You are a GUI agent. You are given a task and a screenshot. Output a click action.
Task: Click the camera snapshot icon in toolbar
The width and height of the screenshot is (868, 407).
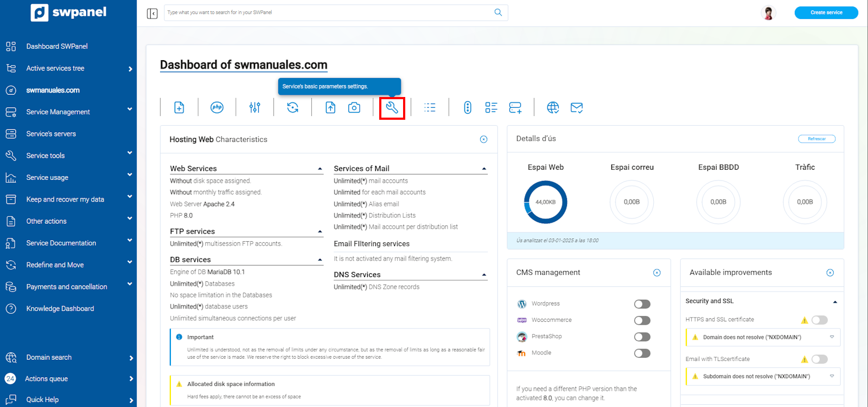(354, 107)
